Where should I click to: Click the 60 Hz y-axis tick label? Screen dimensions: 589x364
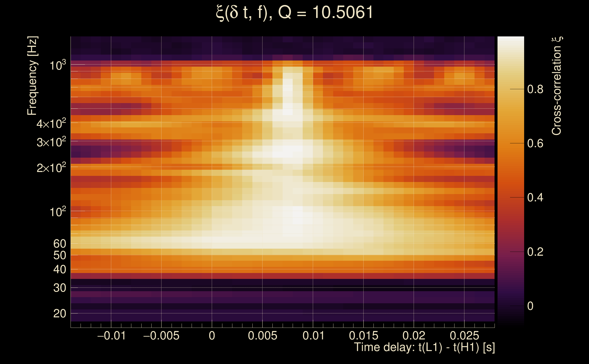click(59, 244)
